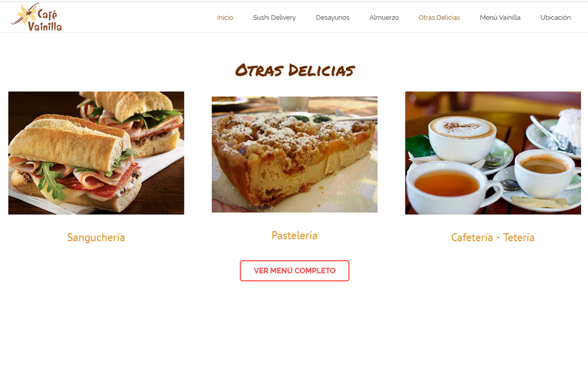Screen dimensions: 588x375
Task: Click the Café Vainilla logo
Action: 36,17
